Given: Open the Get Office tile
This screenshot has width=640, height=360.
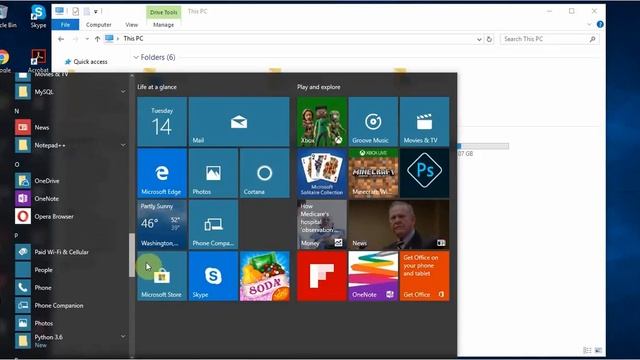Looking at the screenshot, I should pos(424,276).
